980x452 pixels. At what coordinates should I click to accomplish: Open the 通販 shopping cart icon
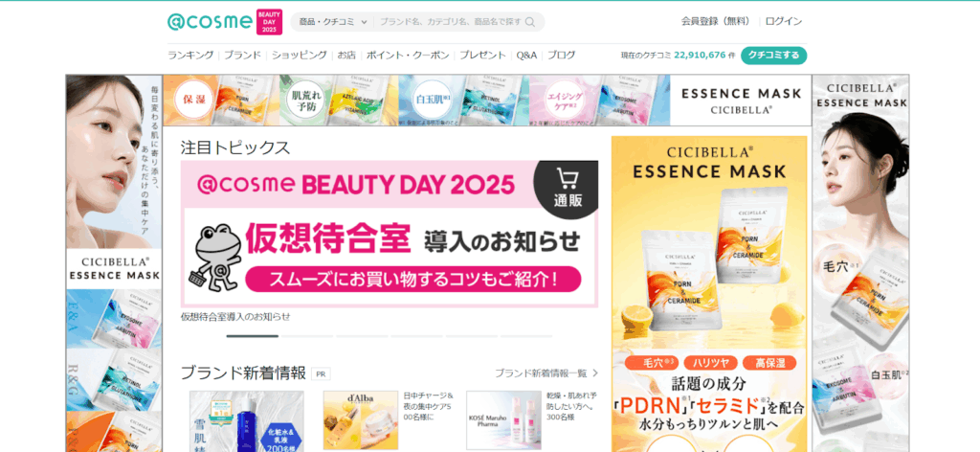click(568, 188)
